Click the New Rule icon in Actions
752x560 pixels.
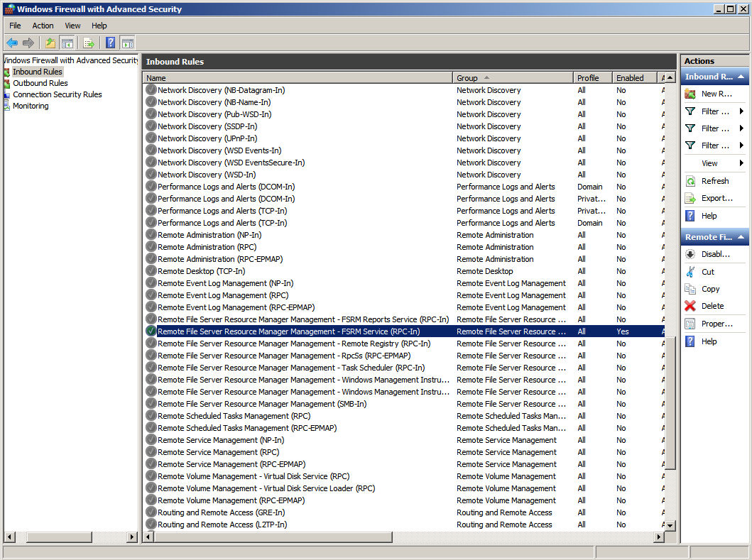pos(690,94)
